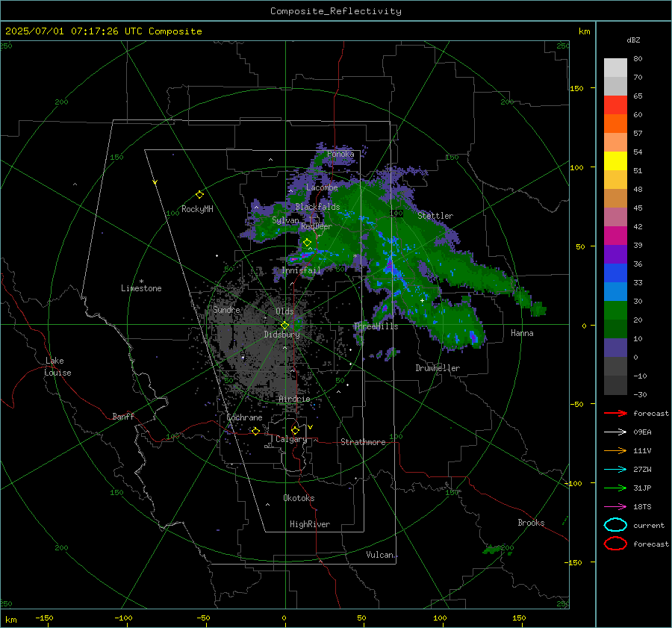Click the RedDeer city label

(x=317, y=226)
